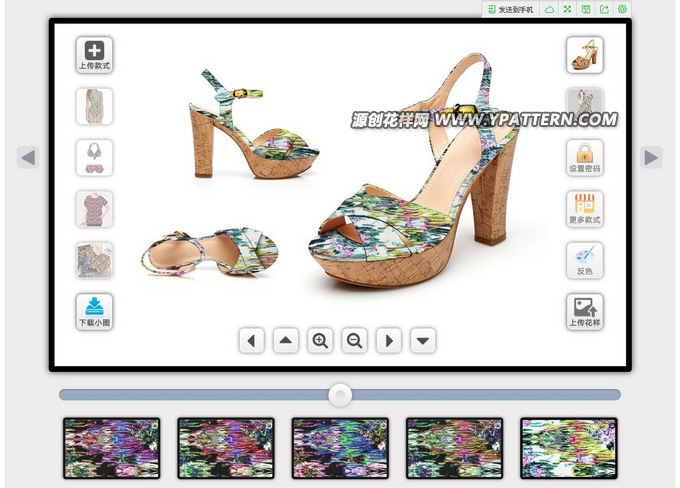The height and width of the screenshot is (488, 680).
Task: Click the 上传花样 upload pattern button
Action: coord(584,311)
